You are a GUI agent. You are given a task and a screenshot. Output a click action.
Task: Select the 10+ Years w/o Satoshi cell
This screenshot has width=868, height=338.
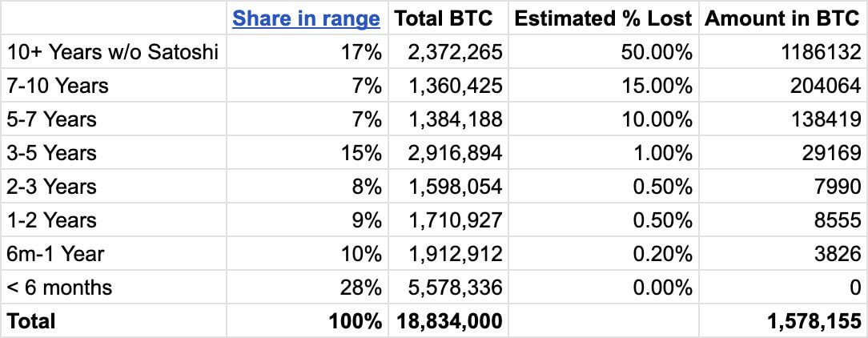pyautogui.click(x=112, y=53)
